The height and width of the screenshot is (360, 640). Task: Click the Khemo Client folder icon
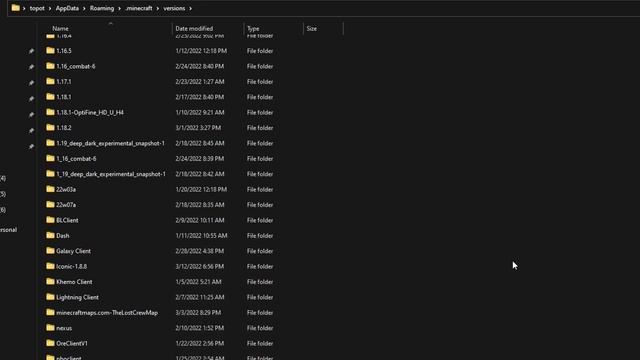tap(50, 281)
